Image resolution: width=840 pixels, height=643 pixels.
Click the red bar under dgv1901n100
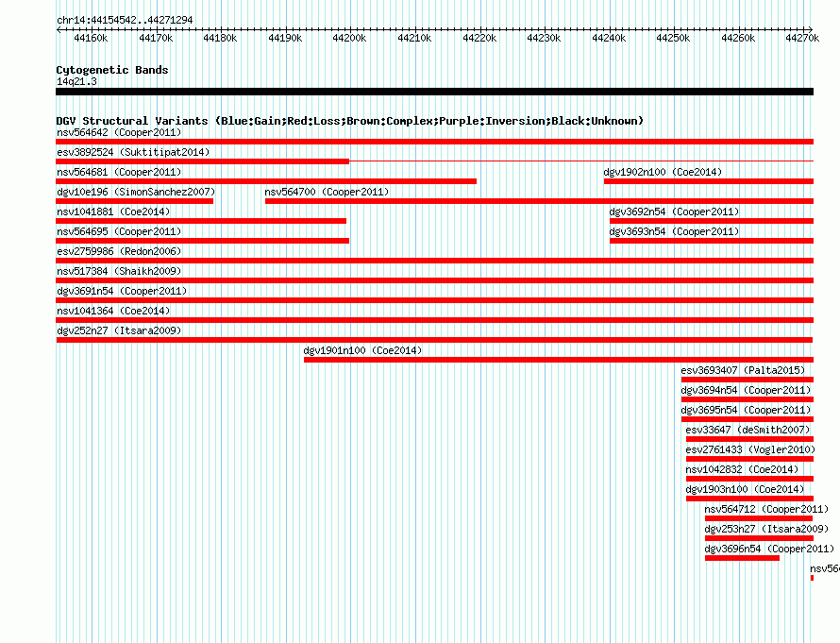tap(559, 360)
